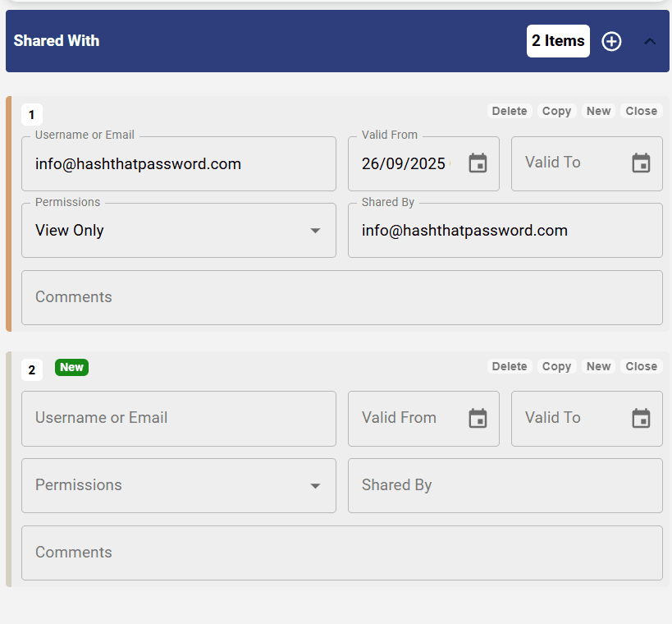Copy shared item 1
Viewport: 672px width, 624px height.
[556, 111]
